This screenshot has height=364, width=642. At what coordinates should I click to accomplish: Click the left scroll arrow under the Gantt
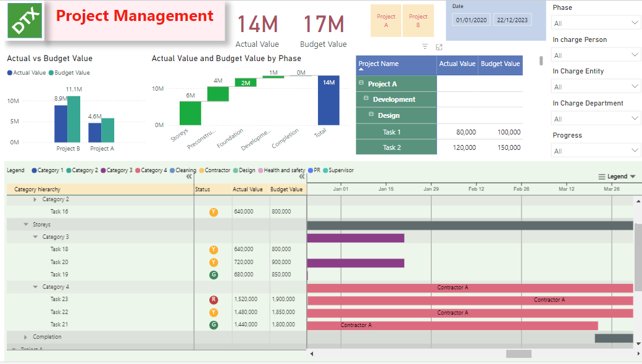[x=311, y=354]
